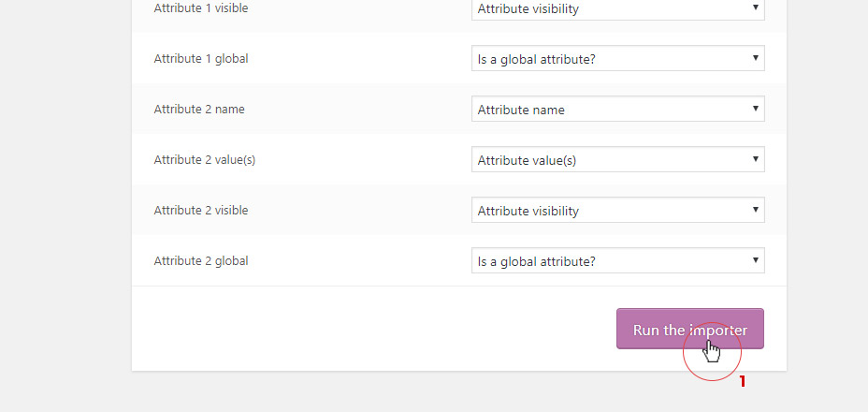Open the Attribute 2 global dropdown
The image size is (868, 412).
[x=617, y=261]
